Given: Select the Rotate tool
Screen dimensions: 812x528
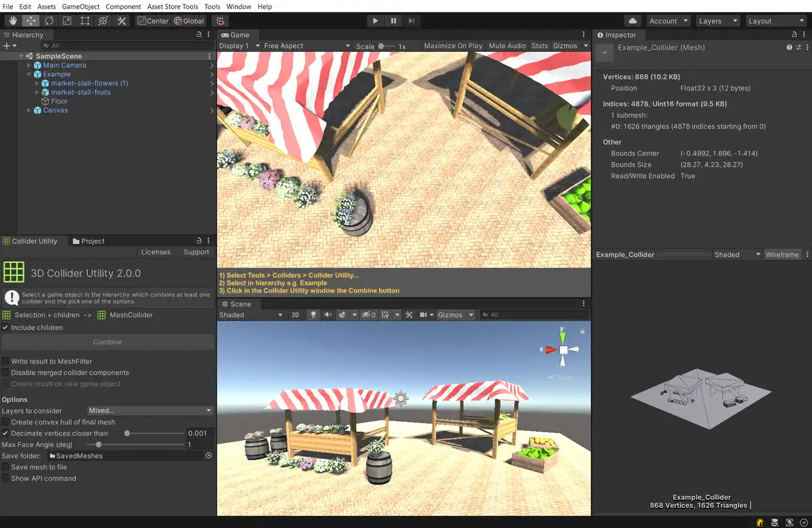Looking at the screenshot, I should pos(49,21).
